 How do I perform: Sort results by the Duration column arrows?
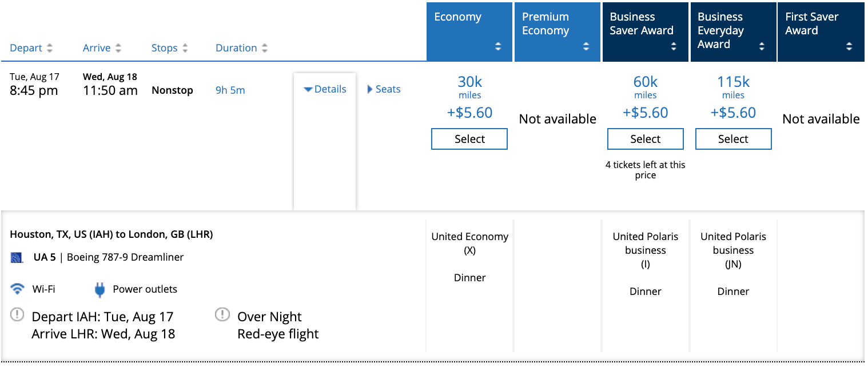(264, 48)
